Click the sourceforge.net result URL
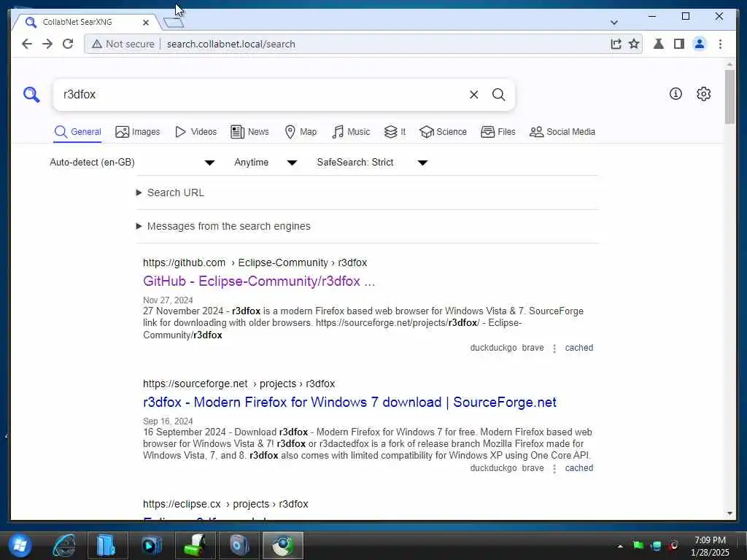Viewport: 747px width, 560px height. pyautogui.click(x=239, y=384)
